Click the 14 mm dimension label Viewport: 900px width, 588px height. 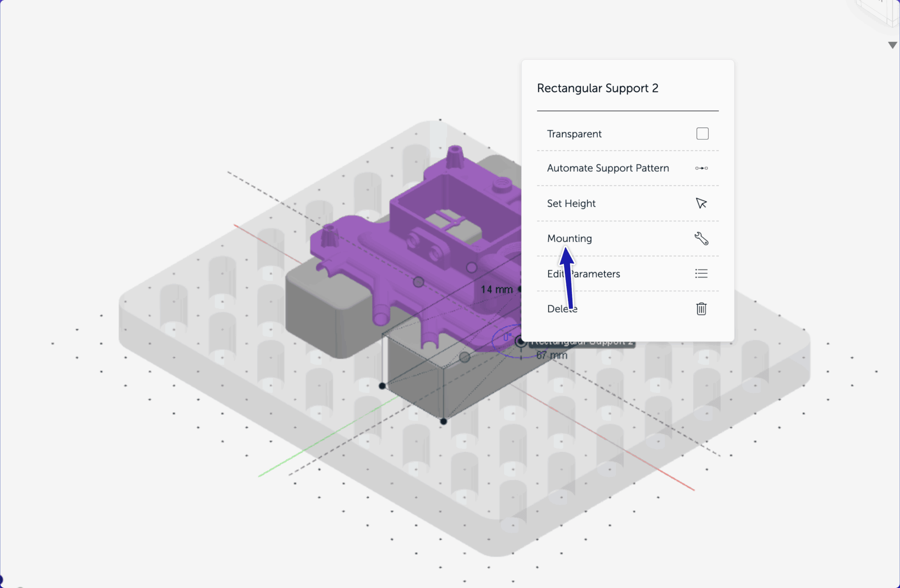496,290
